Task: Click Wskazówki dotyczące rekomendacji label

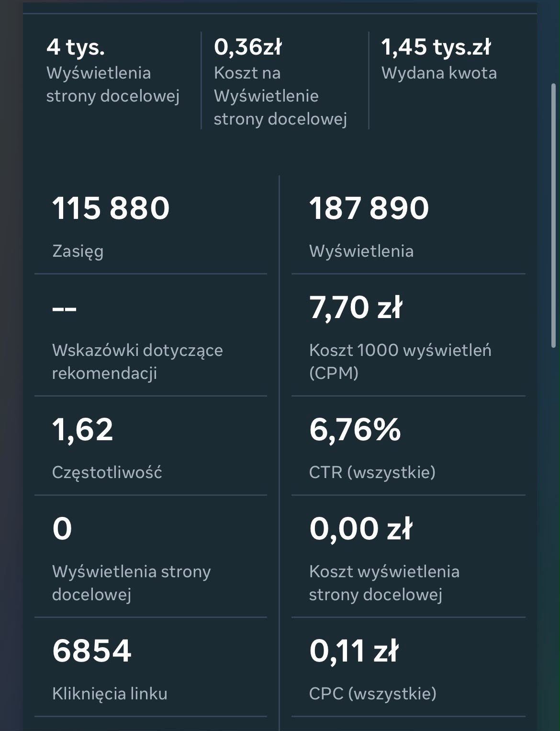Action: click(137, 362)
